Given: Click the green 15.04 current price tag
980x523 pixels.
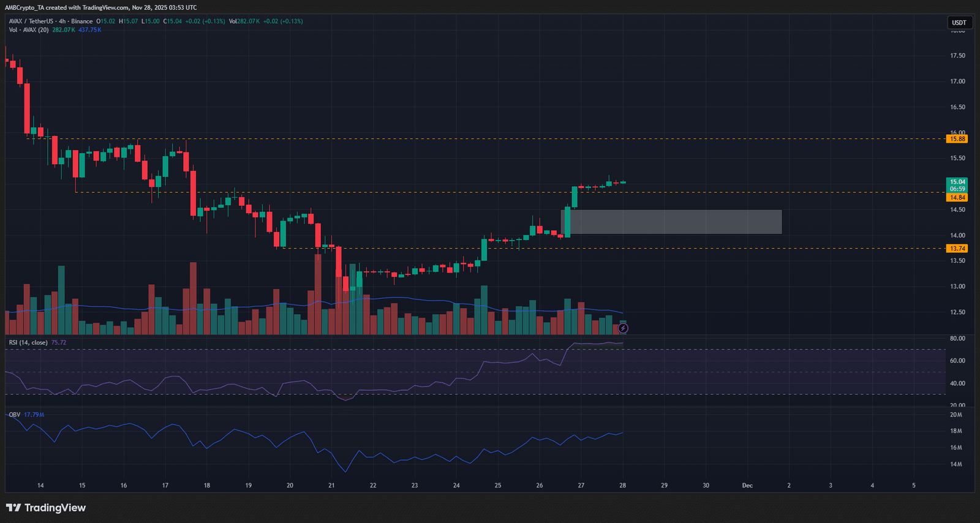Looking at the screenshot, I should coord(957,185).
